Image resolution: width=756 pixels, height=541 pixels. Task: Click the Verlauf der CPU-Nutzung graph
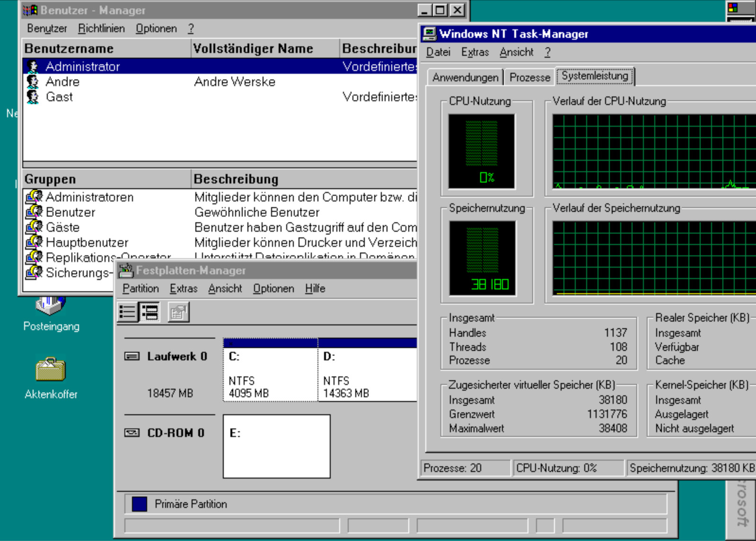coord(654,151)
